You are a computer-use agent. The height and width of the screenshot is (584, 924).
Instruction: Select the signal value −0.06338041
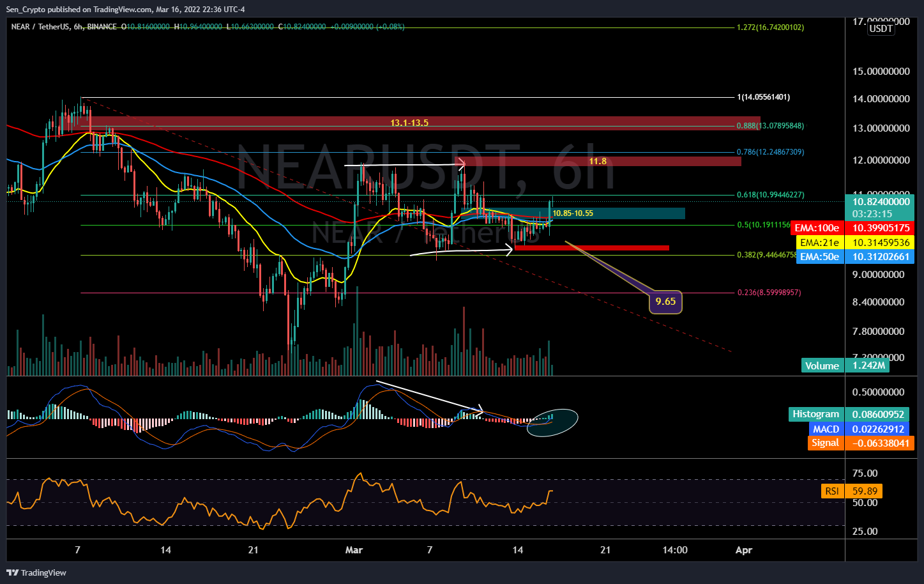[879, 443]
